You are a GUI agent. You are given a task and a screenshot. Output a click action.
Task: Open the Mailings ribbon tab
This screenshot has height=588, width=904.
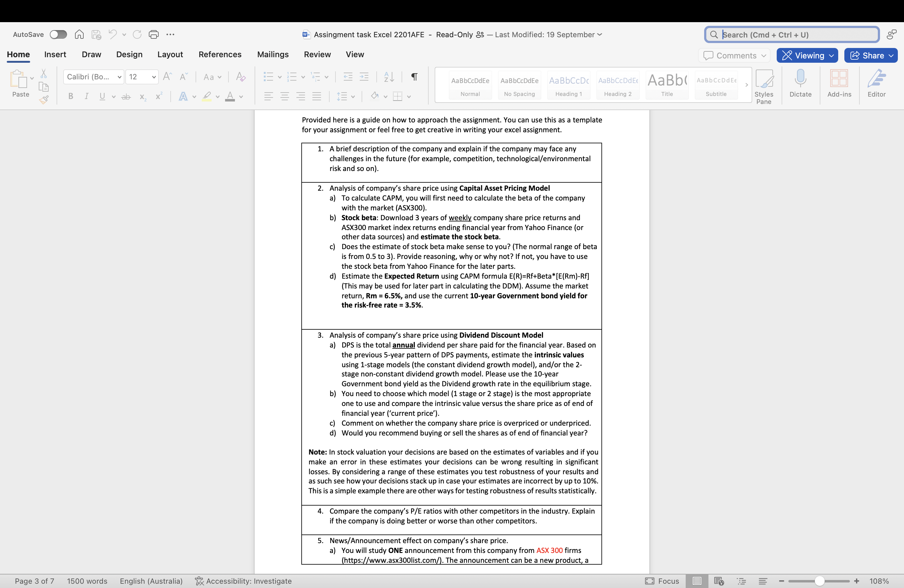click(272, 54)
